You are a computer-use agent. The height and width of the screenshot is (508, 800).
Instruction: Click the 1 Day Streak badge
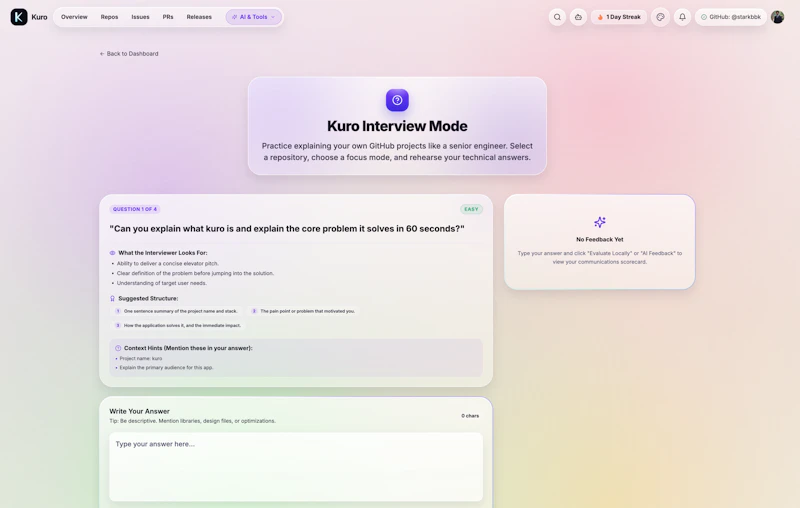(x=619, y=17)
